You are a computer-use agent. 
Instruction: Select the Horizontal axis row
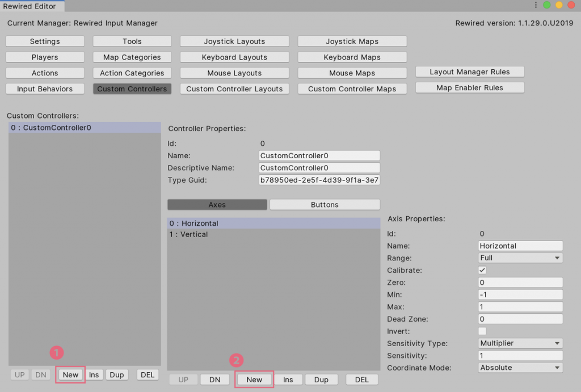click(274, 223)
